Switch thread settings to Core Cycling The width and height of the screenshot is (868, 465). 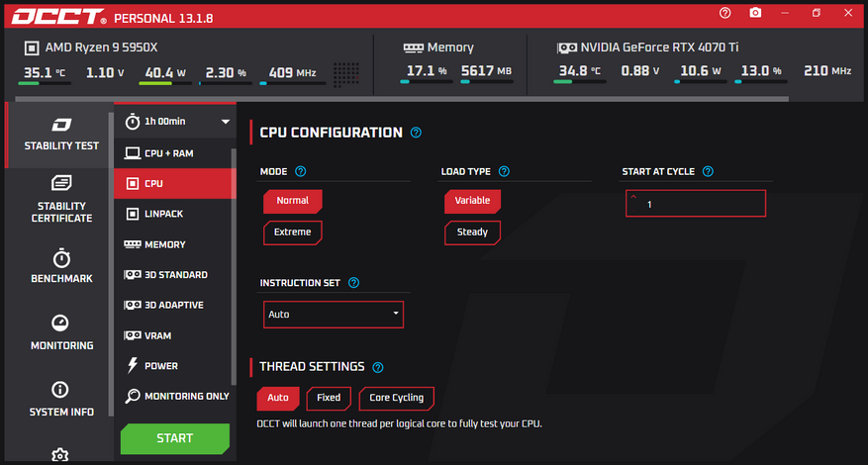[x=396, y=398]
